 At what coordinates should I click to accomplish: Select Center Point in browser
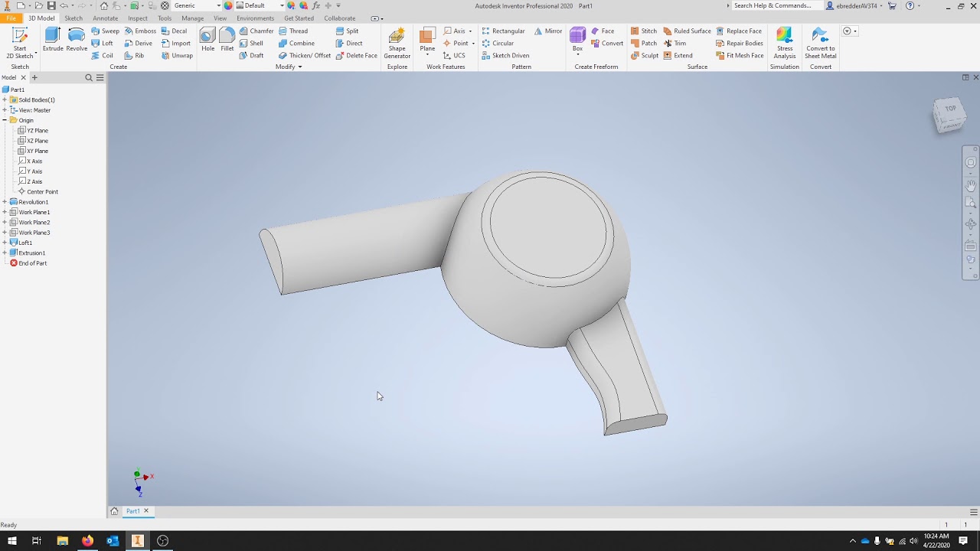tap(38, 192)
